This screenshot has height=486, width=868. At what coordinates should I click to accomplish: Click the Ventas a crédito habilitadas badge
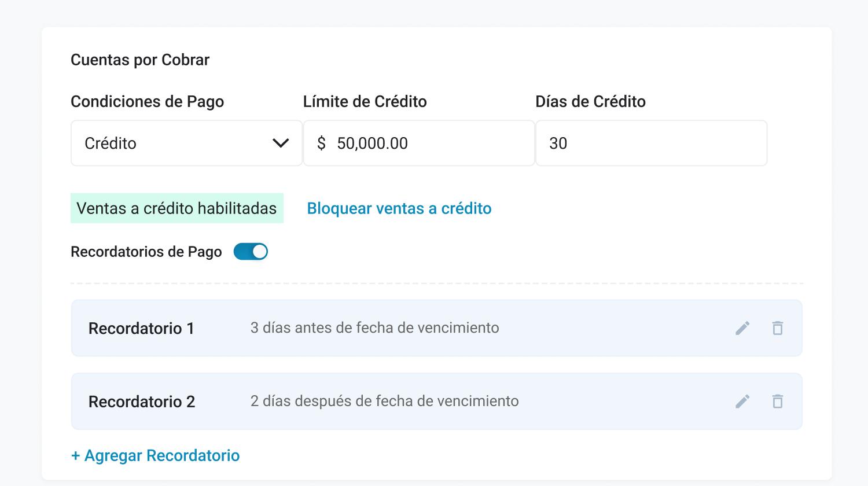pyautogui.click(x=176, y=208)
